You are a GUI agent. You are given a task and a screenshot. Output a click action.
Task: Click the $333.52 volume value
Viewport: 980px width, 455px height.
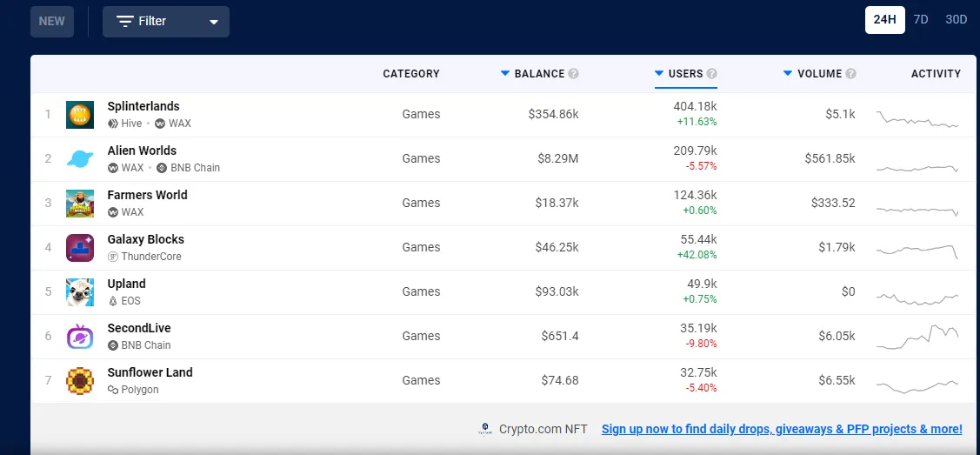click(833, 203)
